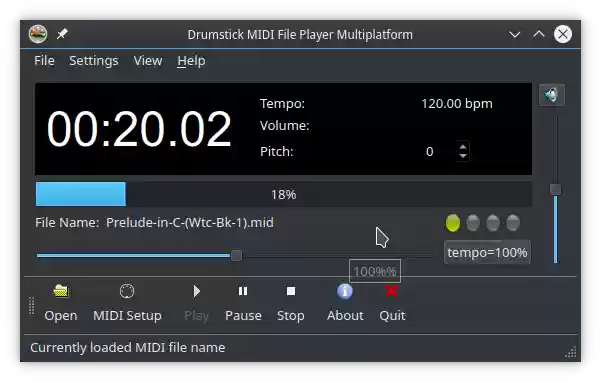Open the File menu
Screen dimensions: 601x382
point(44,61)
